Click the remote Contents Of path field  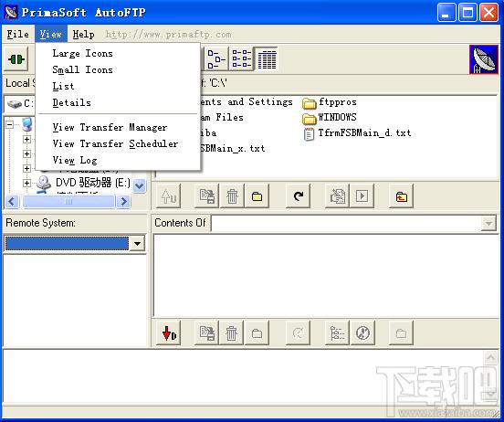(346, 223)
